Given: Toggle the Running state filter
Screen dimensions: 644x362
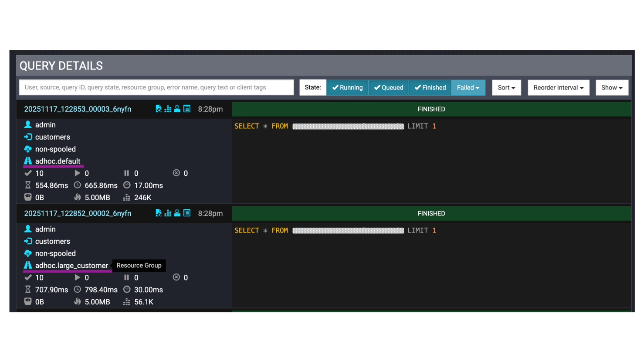Looking at the screenshot, I should [x=347, y=88].
